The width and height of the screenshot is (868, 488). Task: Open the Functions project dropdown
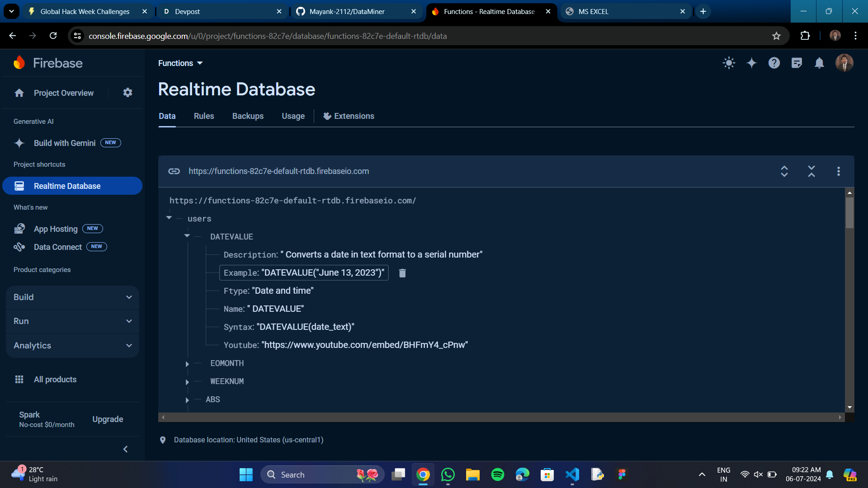coord(180,63)
